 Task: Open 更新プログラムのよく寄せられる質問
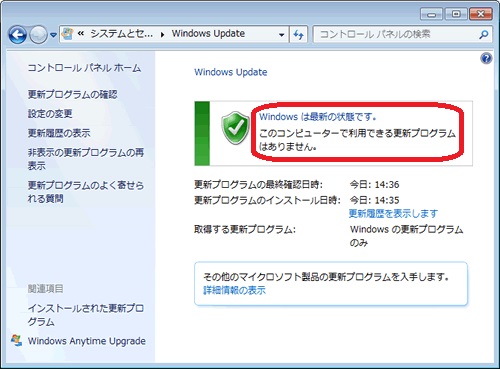coord(86,192)
